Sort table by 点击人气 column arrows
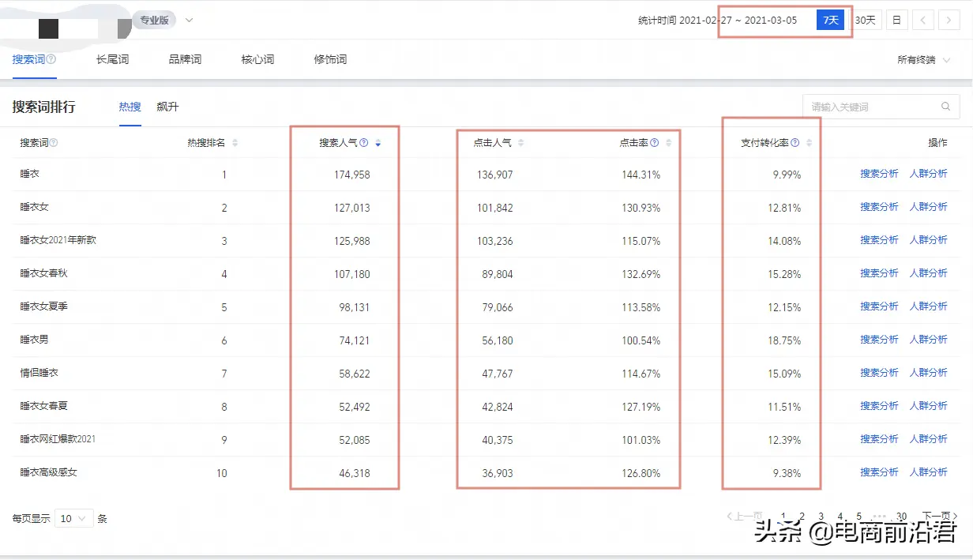 (520, 143)
